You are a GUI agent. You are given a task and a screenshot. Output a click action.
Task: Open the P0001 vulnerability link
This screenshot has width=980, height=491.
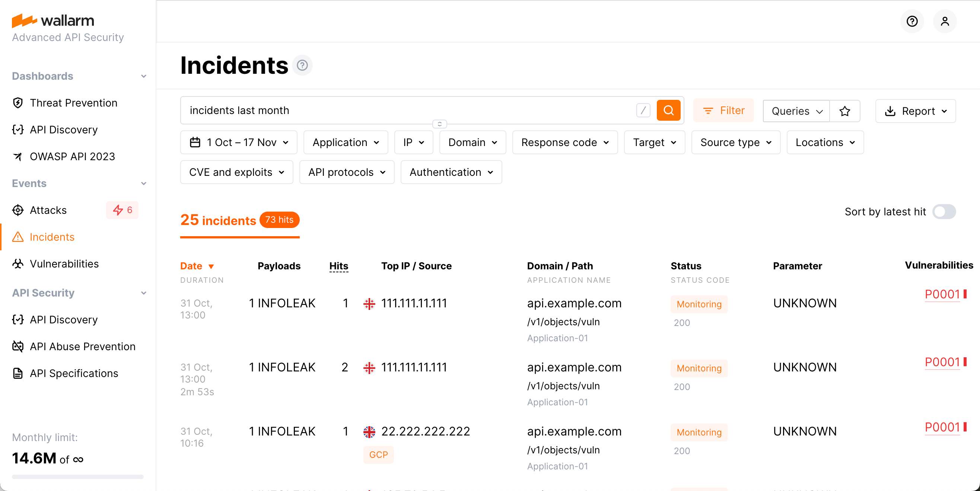[942, 294]
